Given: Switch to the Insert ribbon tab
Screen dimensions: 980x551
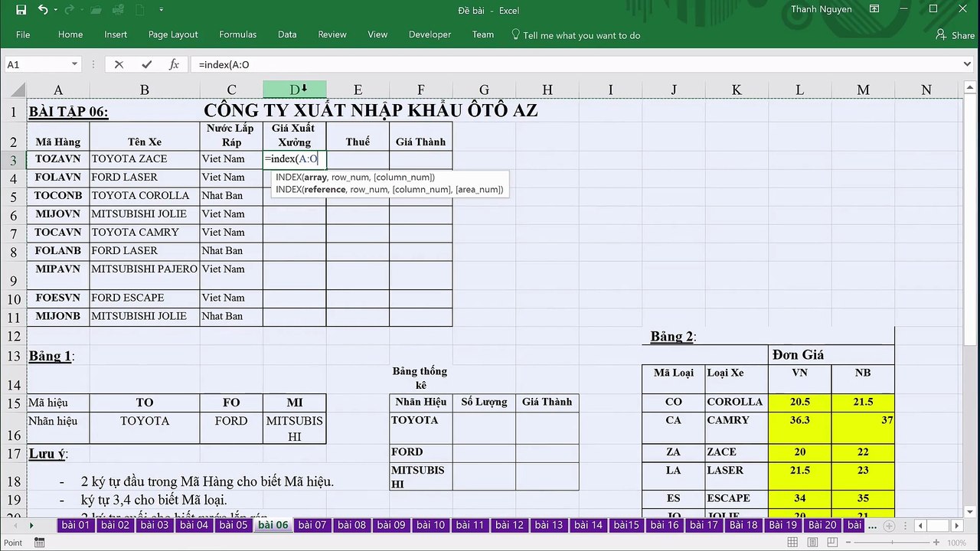Looking at the screenshot, I should click(116, 34).
